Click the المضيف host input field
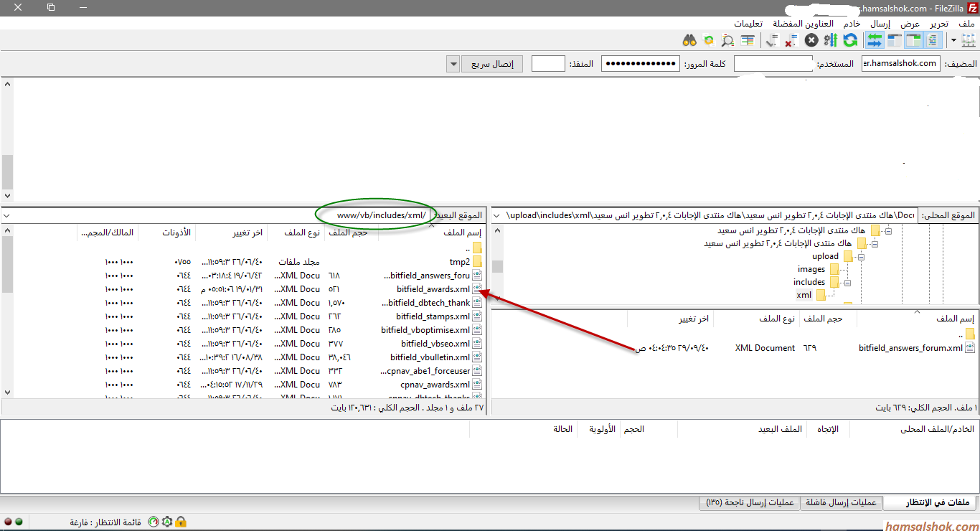980x531 pixels. [900, 63]
